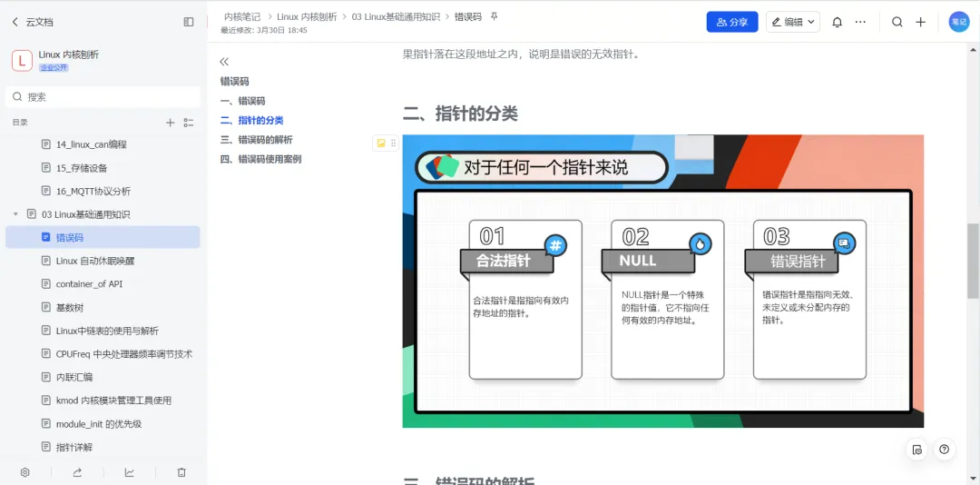Click the block drag handle dots
The image size is (980, 485).
[x=393, y=144]
